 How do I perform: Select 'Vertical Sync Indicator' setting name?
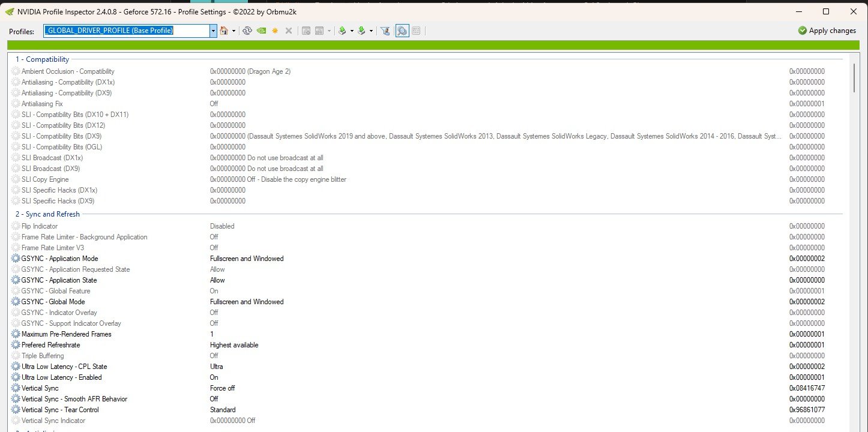click(53, 421)
